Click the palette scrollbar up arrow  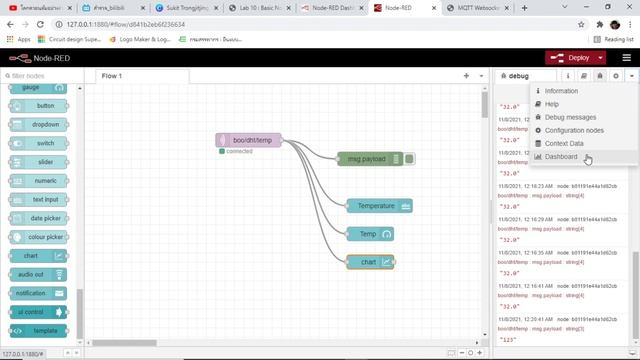point(80,88)
